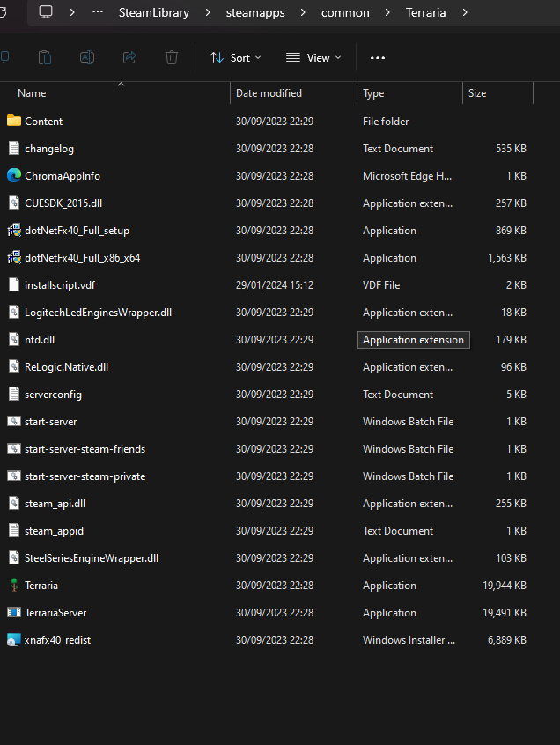Select the start-server-steam-private batch icon
Image resolution: width=560 pixels, height=745 pixels.
coord(14,476)
